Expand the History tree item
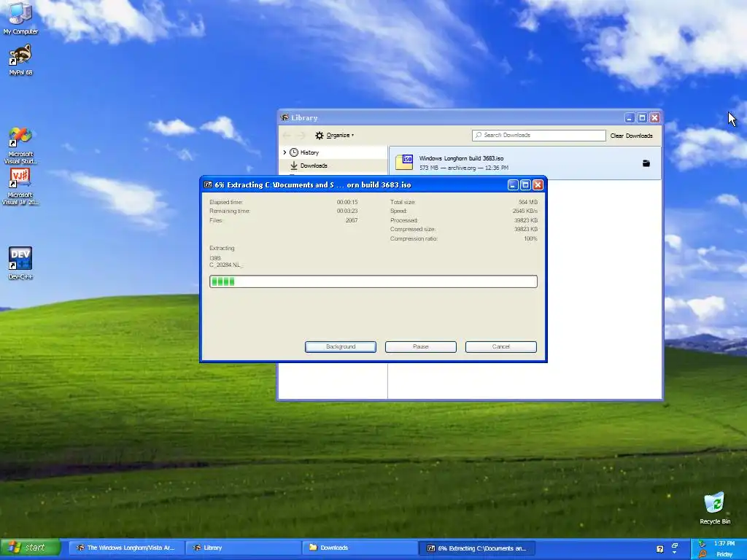This screenshot has height=560, width=747. point(285,152)
